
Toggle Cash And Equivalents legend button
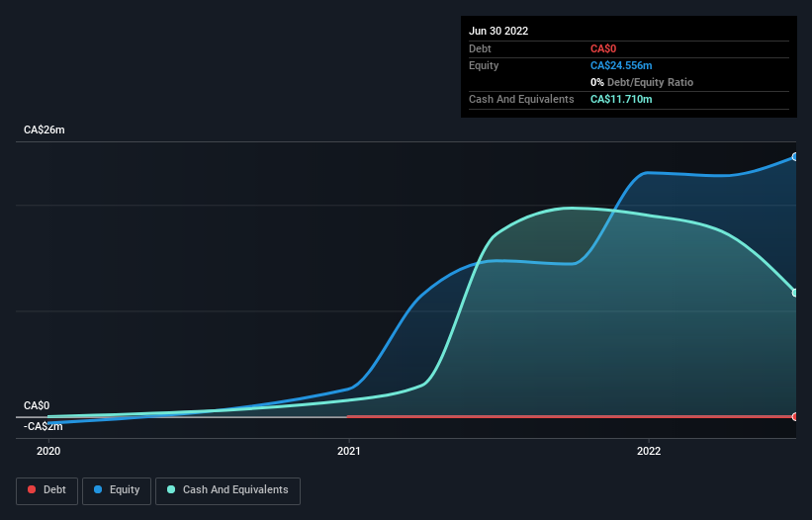pos(227,490)
